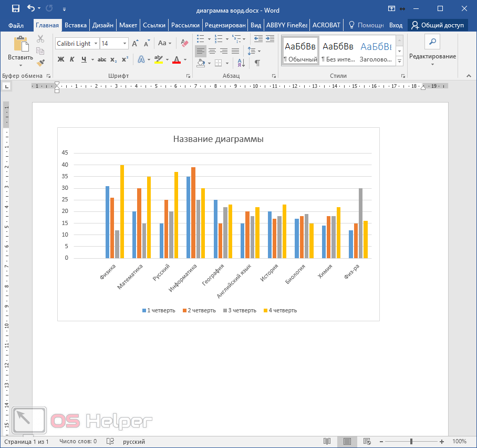Toggle show paragraph marks (¶)
Screen dimensions: 477x448
257,63
